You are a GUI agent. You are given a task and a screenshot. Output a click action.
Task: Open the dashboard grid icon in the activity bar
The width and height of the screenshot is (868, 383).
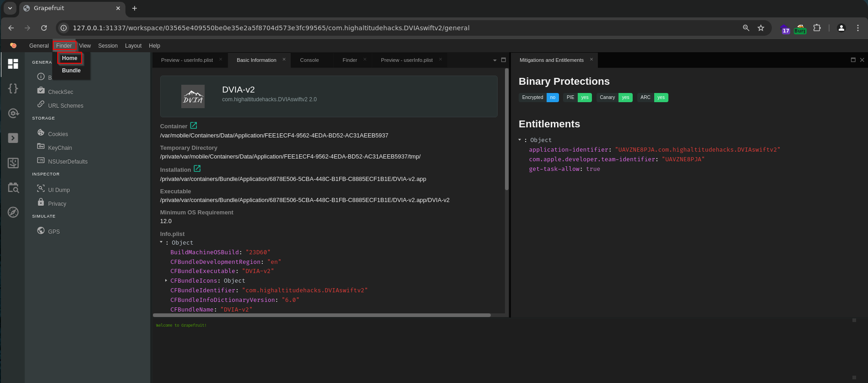pyautogui.click(x=13, y=64)
